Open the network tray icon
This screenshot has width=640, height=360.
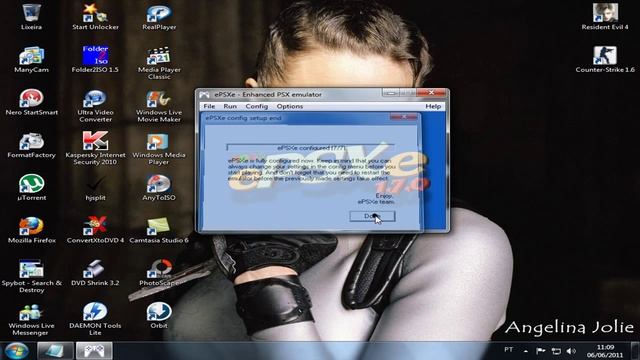pyautogui.click(x=556, y=351)
